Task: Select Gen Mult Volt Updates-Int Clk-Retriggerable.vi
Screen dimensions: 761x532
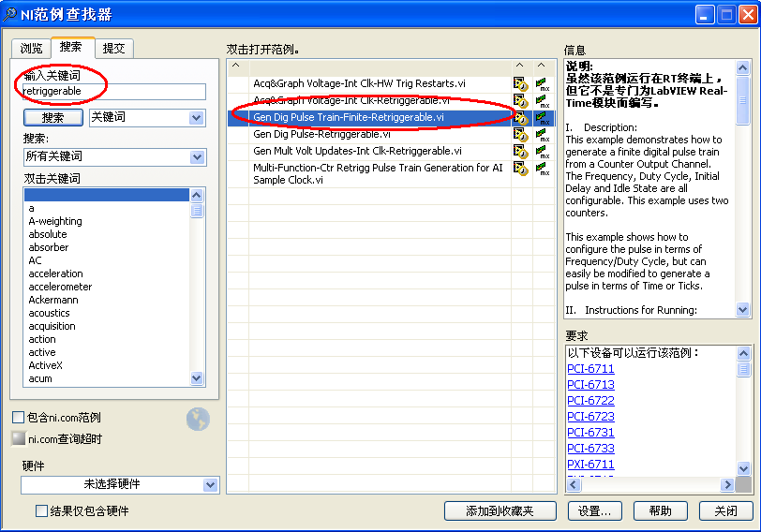Action: [357, 151]
